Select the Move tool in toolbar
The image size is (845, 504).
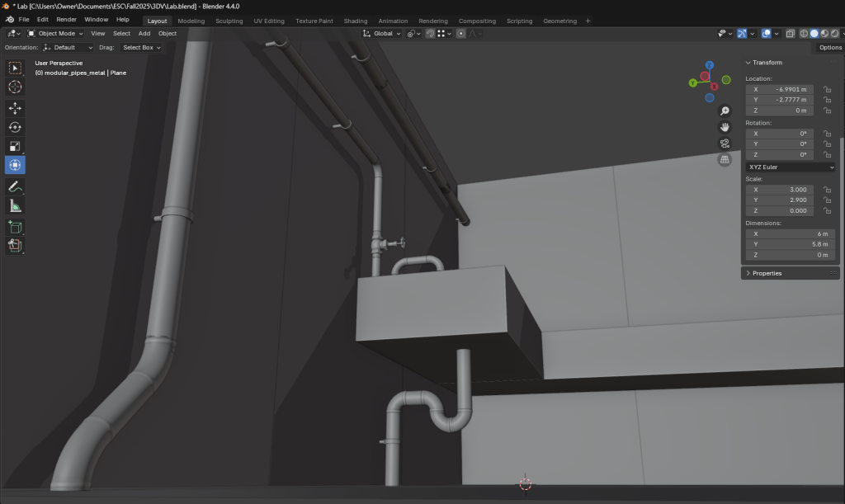(x=15, y=108)
